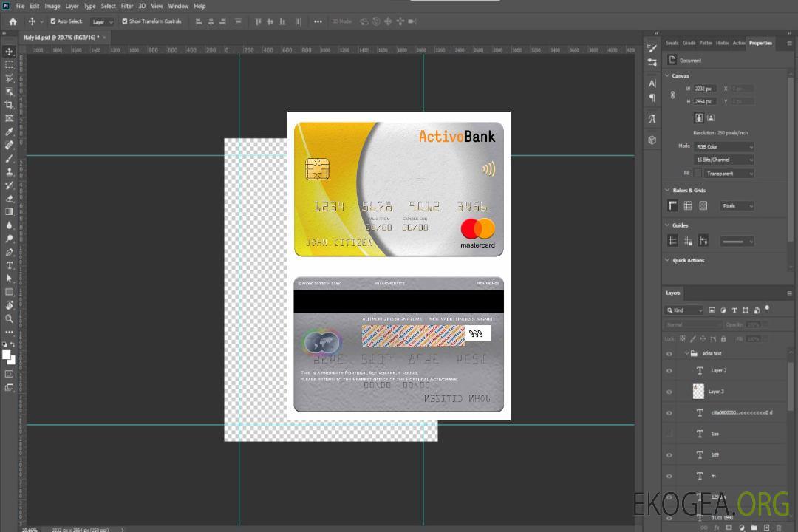The image size is (798, 532).
Task: Open the RGB Color mode dropdown
Action: coord(723,146)
